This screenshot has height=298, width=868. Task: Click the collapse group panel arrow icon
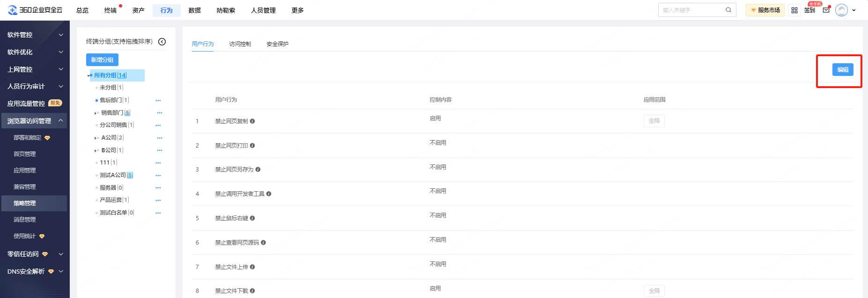tap(162, 42)
